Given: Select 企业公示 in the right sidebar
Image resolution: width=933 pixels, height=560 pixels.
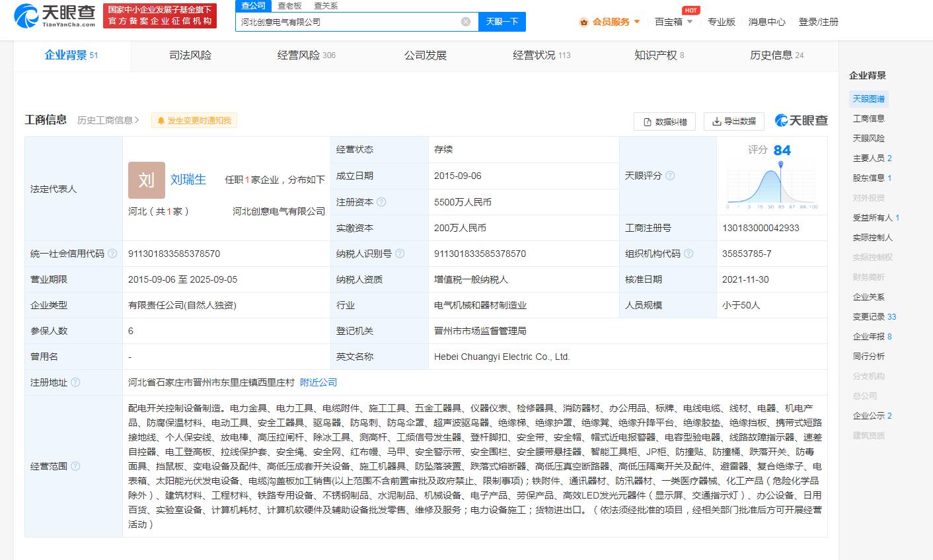Looking at the screenshot, I should 872,416.
